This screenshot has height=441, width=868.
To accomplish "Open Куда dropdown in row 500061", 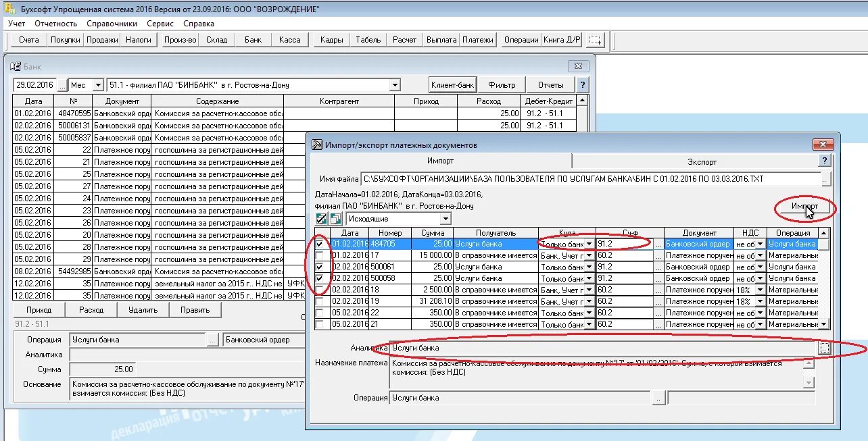I will pos(589,267).
